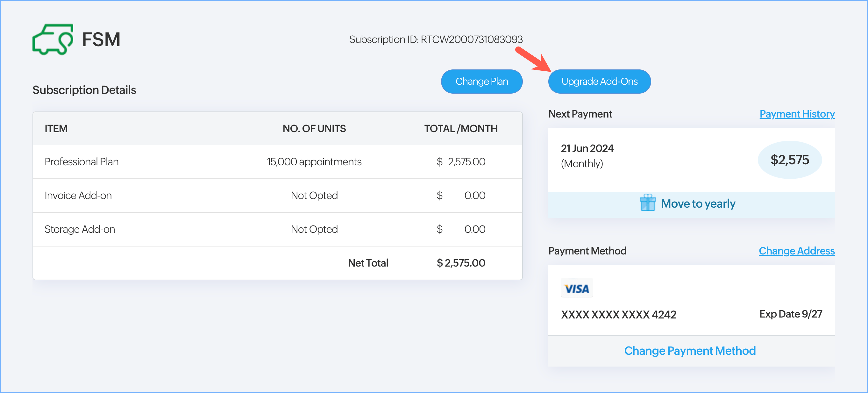This screenshot has height=393, width=868.
Task: Click the masked card number ending 4242
Action: (x=618, y=314)
